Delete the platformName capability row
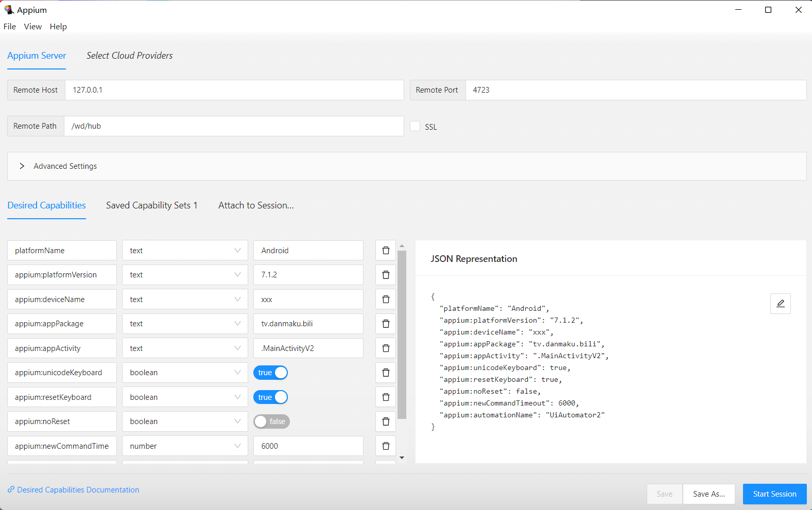 coord(386,251)
